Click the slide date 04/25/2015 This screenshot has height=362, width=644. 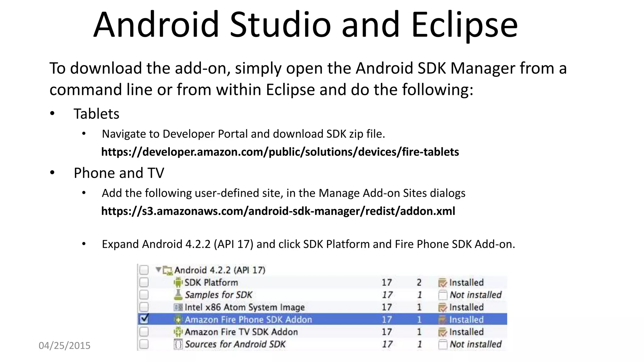pyautogui.click(x=64, y=346)
